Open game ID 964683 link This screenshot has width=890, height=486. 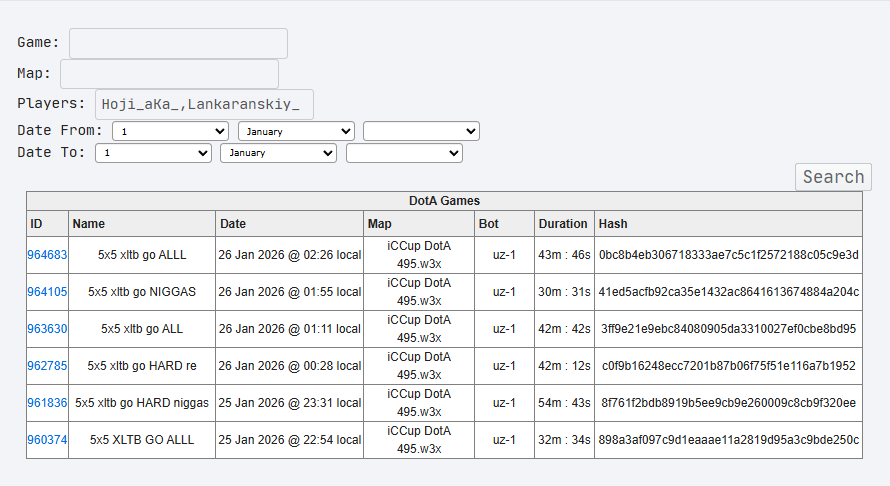coord(47,255)
